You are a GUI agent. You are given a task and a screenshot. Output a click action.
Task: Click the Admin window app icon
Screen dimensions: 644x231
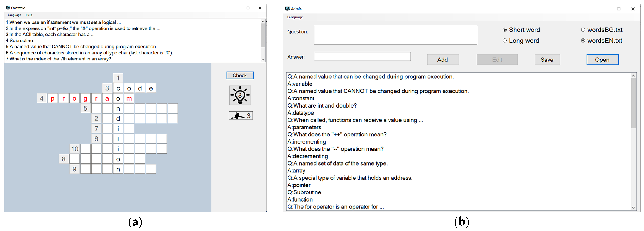click(x=287, y=9)
